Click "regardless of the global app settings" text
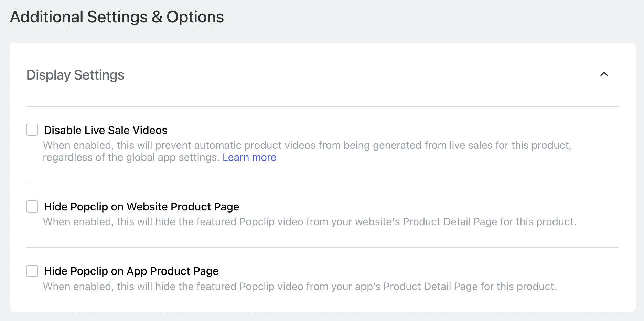This screenshot has height=321, width=644. [x=131, y=157]
